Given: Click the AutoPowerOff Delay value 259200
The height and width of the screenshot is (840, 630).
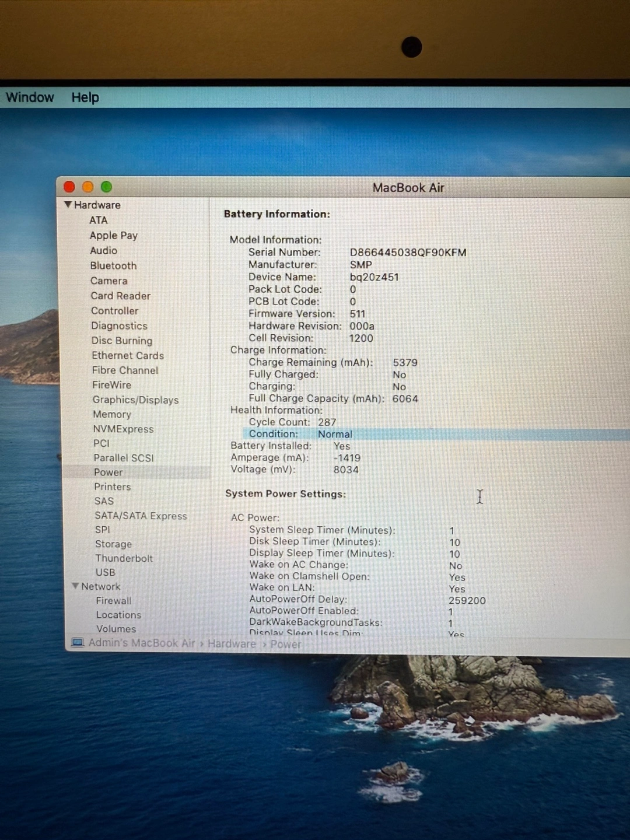Looking at the screenshot, I should (467, 600).
